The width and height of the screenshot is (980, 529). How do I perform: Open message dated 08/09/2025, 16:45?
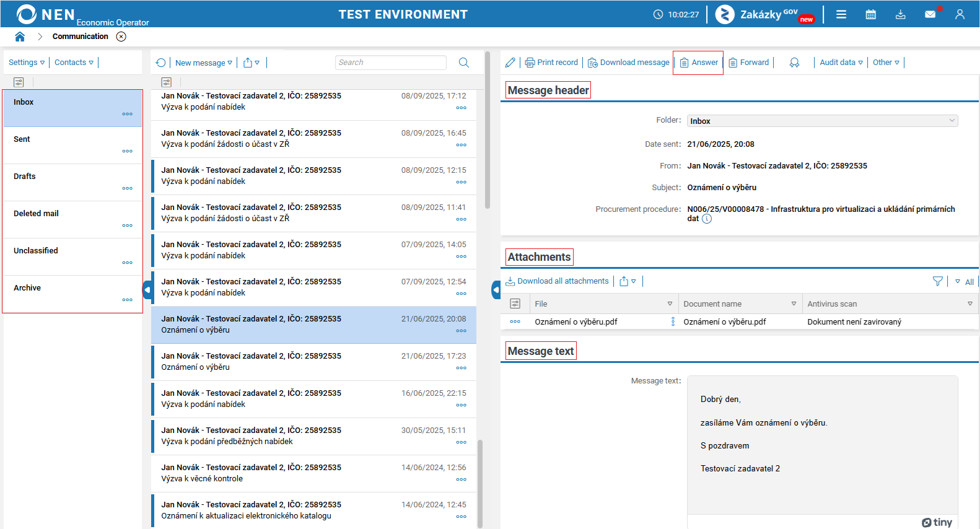click(313, 139)
